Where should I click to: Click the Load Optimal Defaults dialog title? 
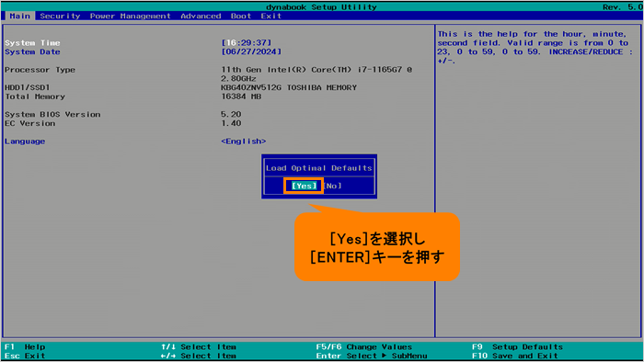318,168
